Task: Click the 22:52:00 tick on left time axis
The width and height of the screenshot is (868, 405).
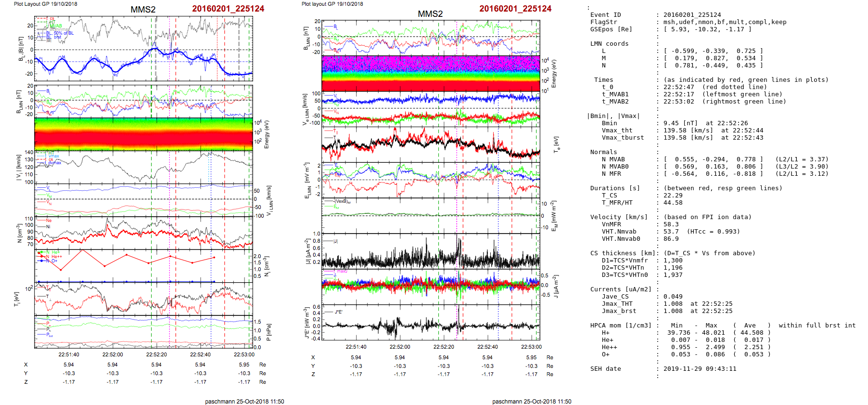Action: [x=113, y=354]
